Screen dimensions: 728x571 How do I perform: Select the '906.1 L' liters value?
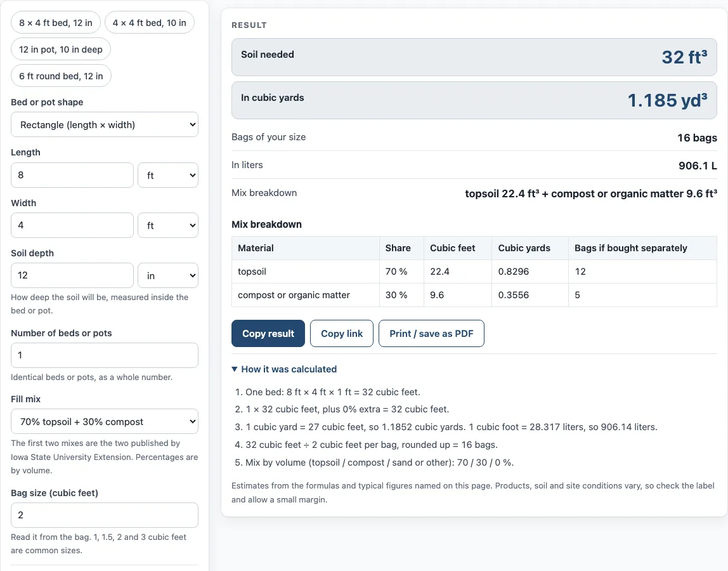coord(698,166)
